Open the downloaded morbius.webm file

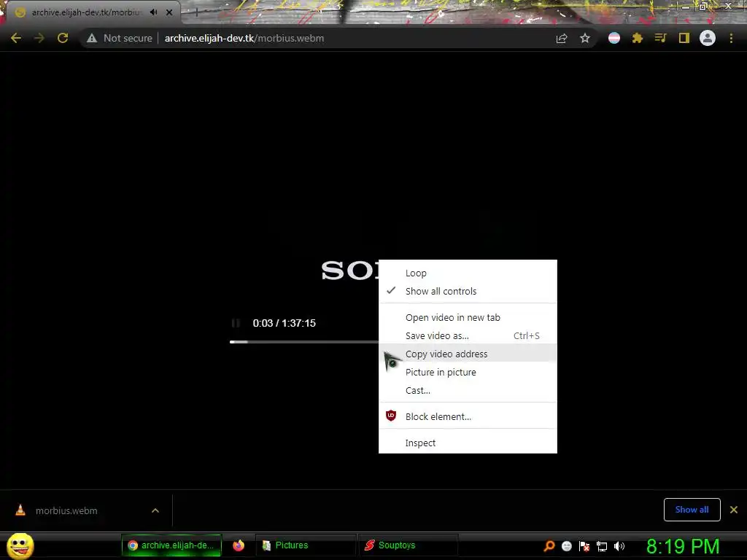pyautogui.click(x=66, y=510)
